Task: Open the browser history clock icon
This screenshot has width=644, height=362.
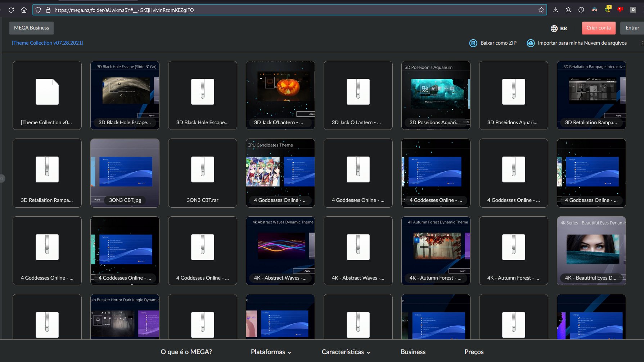Action: pyautogui.click(x=581, y=10)
